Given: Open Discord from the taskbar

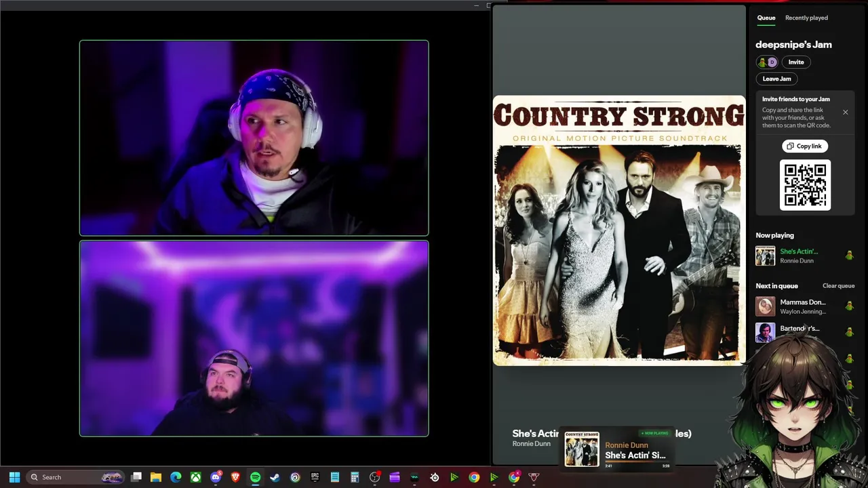Looking at the screenshot, I should (216, 477).
